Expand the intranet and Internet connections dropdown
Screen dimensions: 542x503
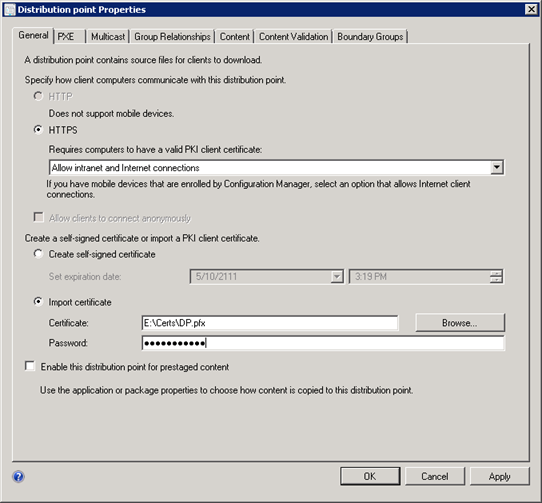pyautogui.click(x=497, y=168)
